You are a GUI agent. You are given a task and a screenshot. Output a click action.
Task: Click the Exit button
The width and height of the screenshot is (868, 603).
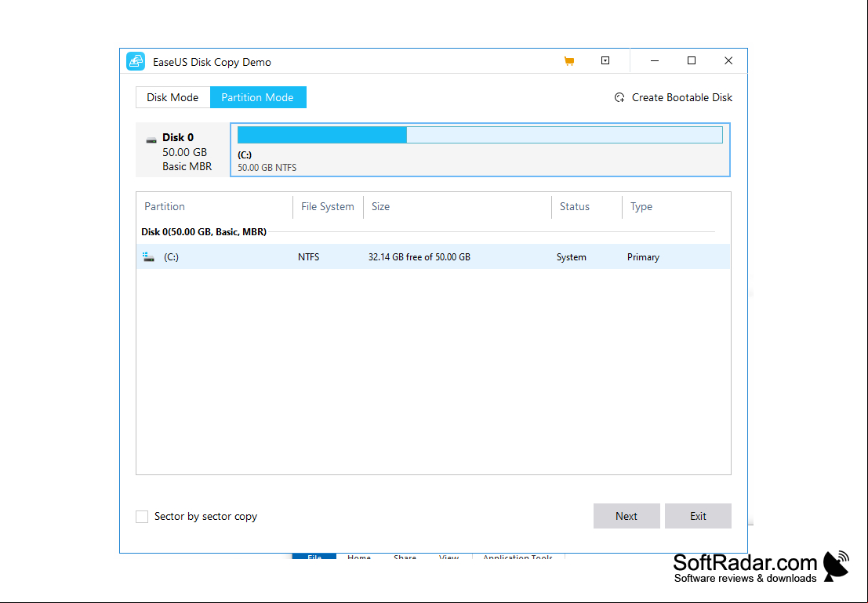(x=698, y=516)
